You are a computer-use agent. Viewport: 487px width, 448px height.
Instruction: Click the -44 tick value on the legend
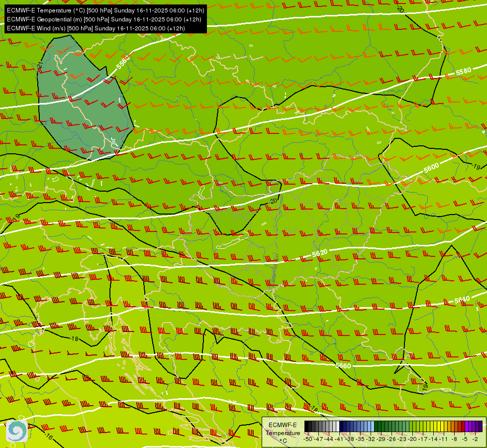pyautogui.click(x=329, y=439)
